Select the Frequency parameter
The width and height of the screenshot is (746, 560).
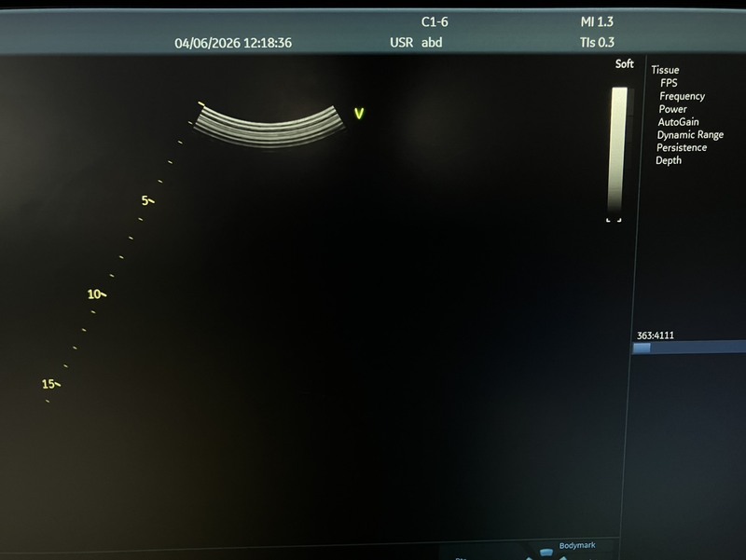pyautogui.click(x=682, y=96)
